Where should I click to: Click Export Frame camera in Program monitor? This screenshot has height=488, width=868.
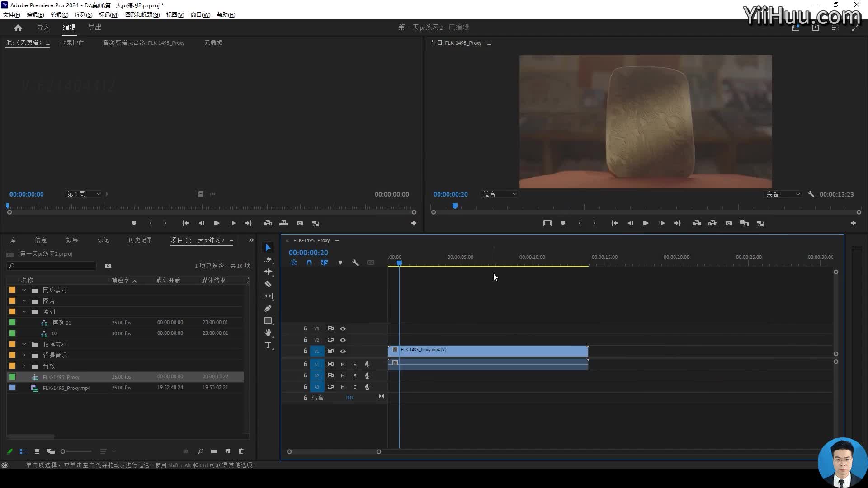click(729, 223)
